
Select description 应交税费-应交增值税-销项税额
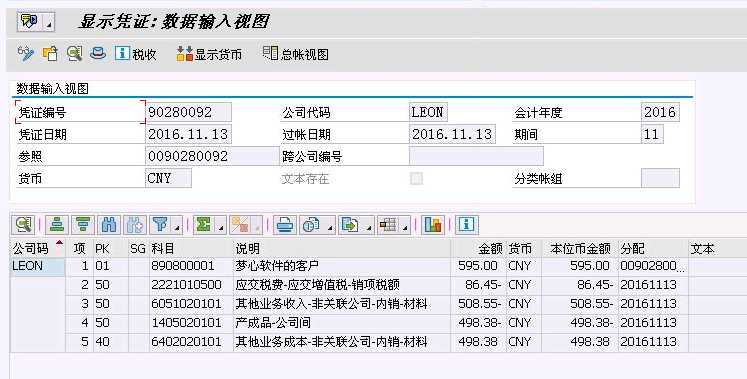342,285
